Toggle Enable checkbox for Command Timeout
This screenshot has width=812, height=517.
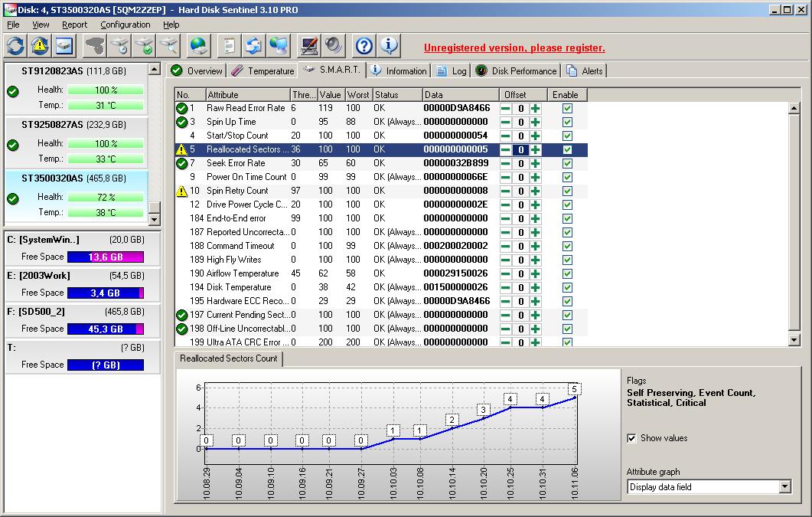(x=568, y=246)
